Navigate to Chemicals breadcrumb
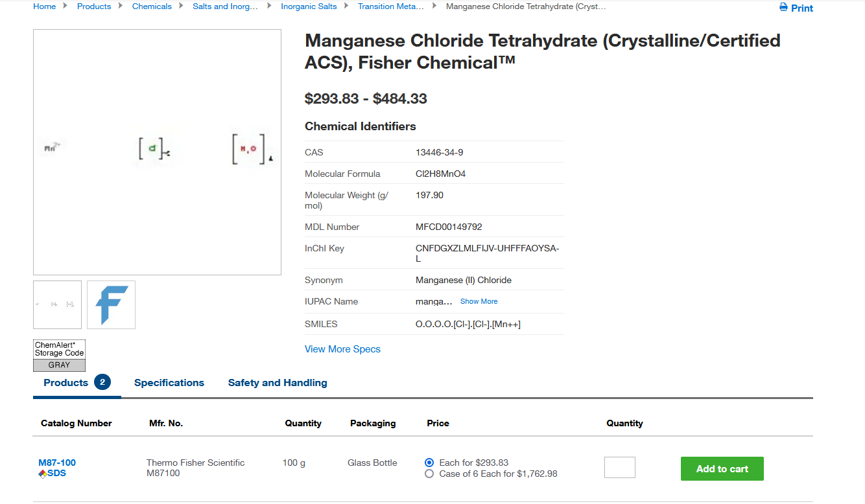This screenshot has width=865, height=504. (x=152, y=6)
